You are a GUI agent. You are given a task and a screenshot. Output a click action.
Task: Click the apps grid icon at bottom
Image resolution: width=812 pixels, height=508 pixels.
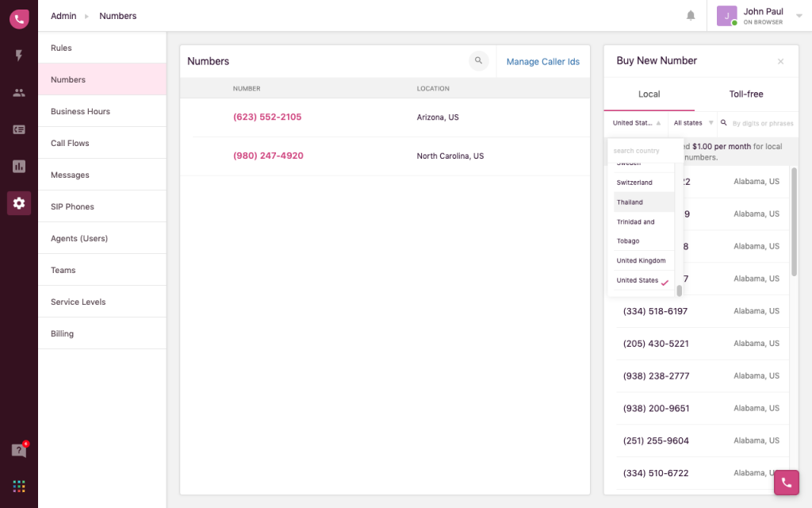[18, 486]
